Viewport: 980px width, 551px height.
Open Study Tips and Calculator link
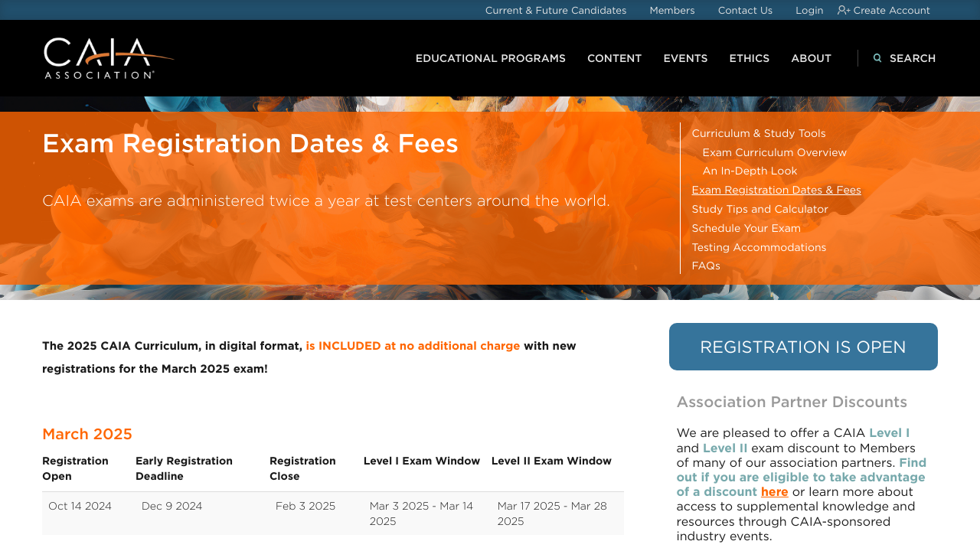coord(760,209)
